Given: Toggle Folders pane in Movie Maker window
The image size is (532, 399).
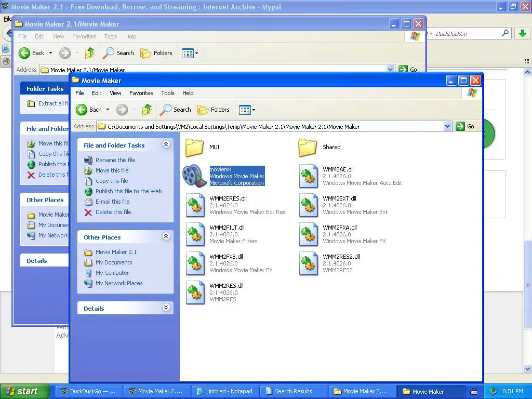Looking at the screenshot, I should tap(214, 110).
